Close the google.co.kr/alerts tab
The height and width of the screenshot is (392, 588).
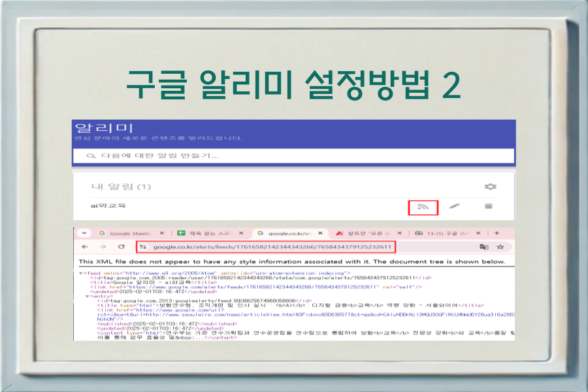pyautogui.click(x=320, y=233)
